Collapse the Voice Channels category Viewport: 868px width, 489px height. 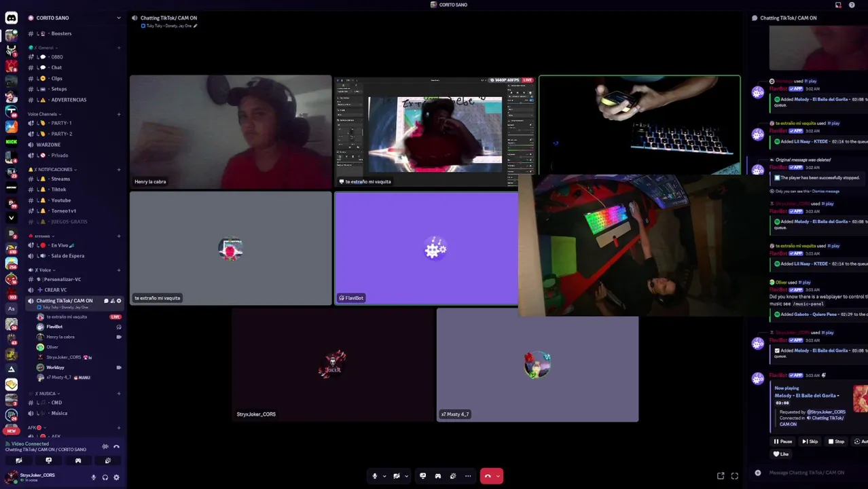[x=44, y=114]
